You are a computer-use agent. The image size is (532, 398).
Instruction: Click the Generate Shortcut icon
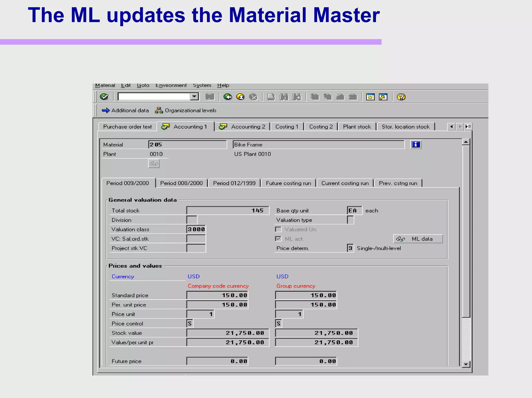point(383,97)
